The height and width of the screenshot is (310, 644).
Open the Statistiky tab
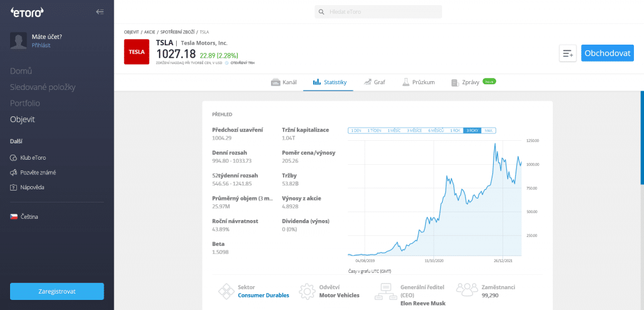coord(328,82)
